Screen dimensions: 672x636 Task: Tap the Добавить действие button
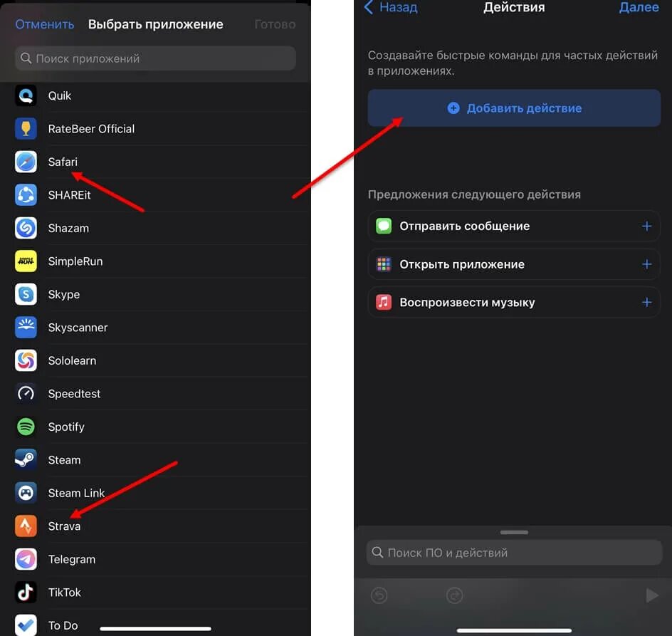(514, 108)
